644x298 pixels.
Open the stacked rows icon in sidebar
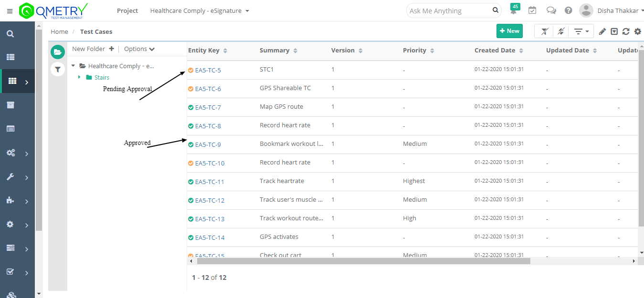pyautogui.click(x=11, y=248)
